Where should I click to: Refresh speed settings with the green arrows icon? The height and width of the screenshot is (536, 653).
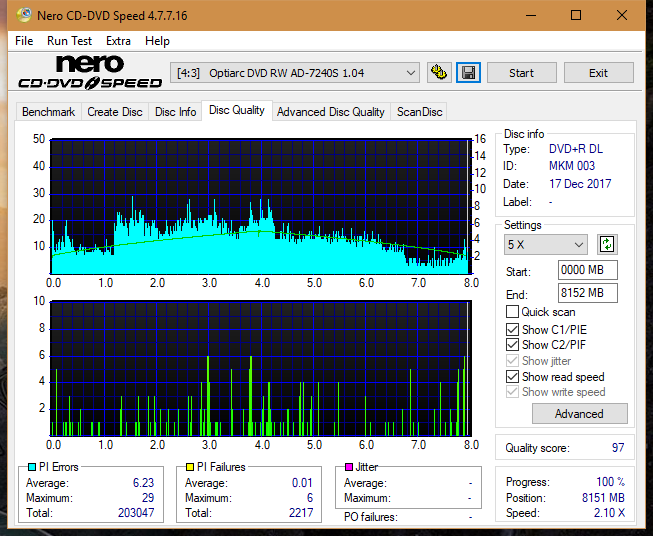point(607,244)
